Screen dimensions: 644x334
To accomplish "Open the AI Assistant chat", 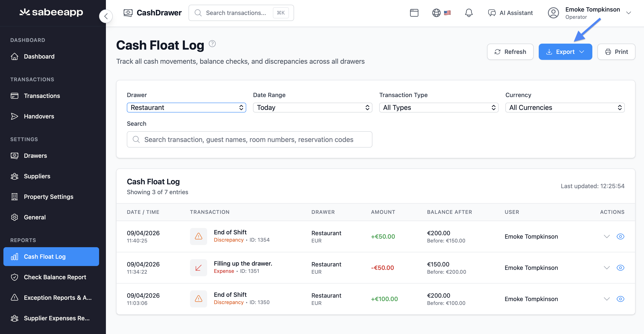I will click(x=510, y=13).
